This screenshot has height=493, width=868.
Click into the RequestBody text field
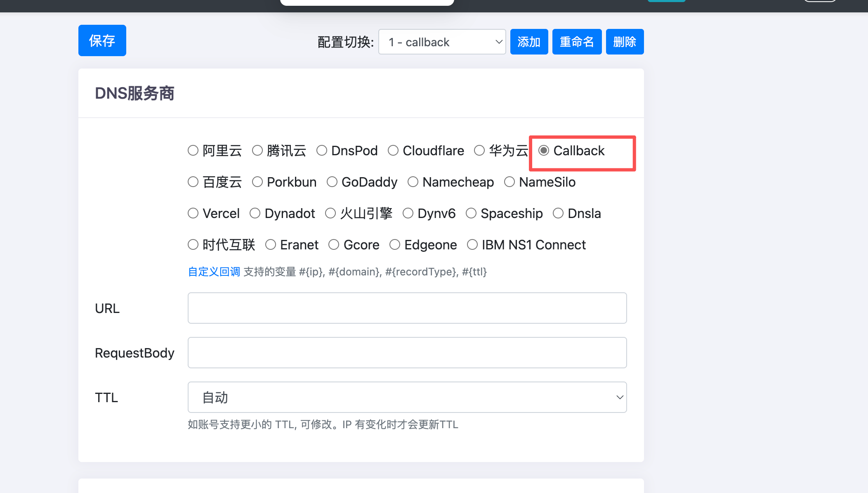407,353
